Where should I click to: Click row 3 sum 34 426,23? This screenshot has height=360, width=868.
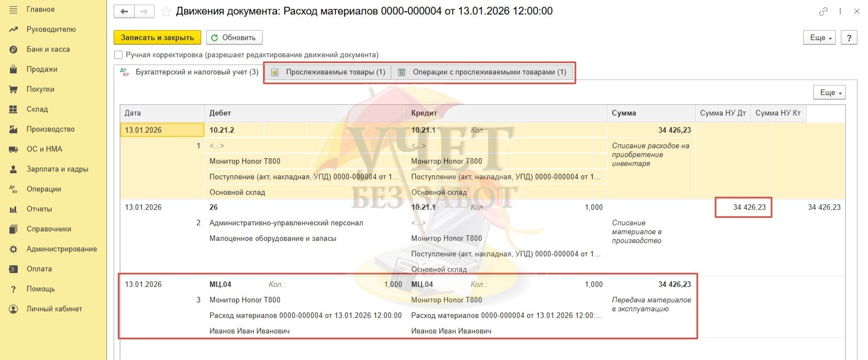click(x=675, y=285)
